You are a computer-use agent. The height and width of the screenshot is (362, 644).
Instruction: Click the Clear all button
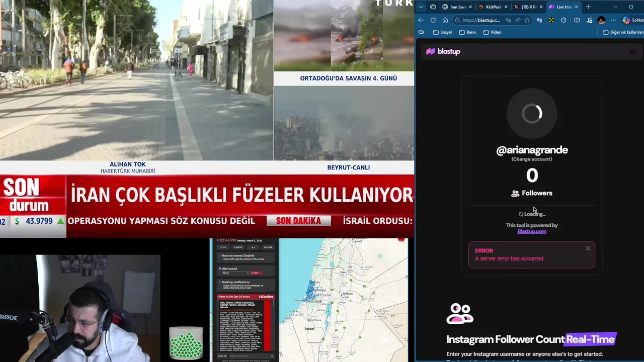tap(222, 356)
